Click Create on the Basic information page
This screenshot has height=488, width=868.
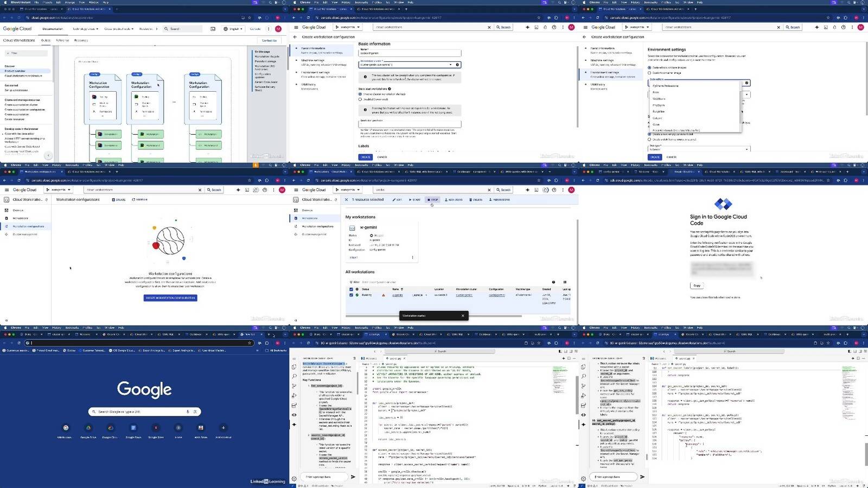pos(366,157)
